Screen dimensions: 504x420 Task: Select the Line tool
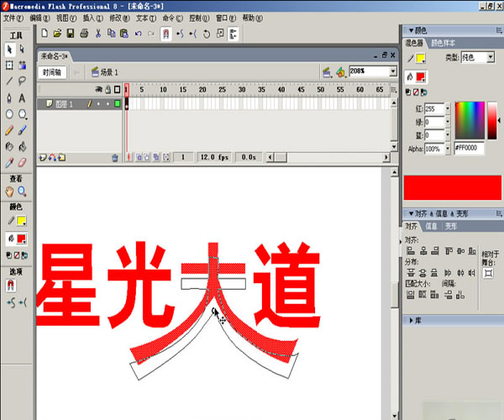9,81
